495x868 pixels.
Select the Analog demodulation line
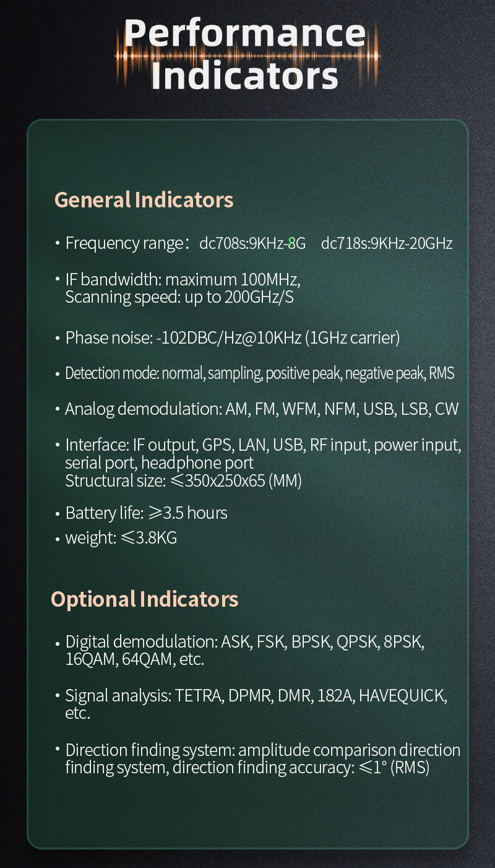tap(262, 409)
